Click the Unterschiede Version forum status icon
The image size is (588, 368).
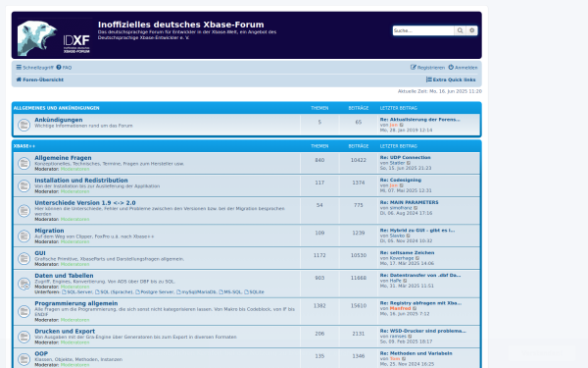pos(24,211)
